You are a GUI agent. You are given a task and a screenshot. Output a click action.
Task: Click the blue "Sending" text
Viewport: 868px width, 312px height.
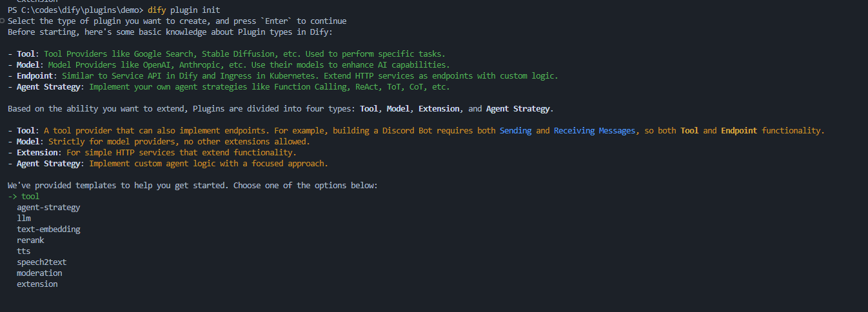point(515,131)
